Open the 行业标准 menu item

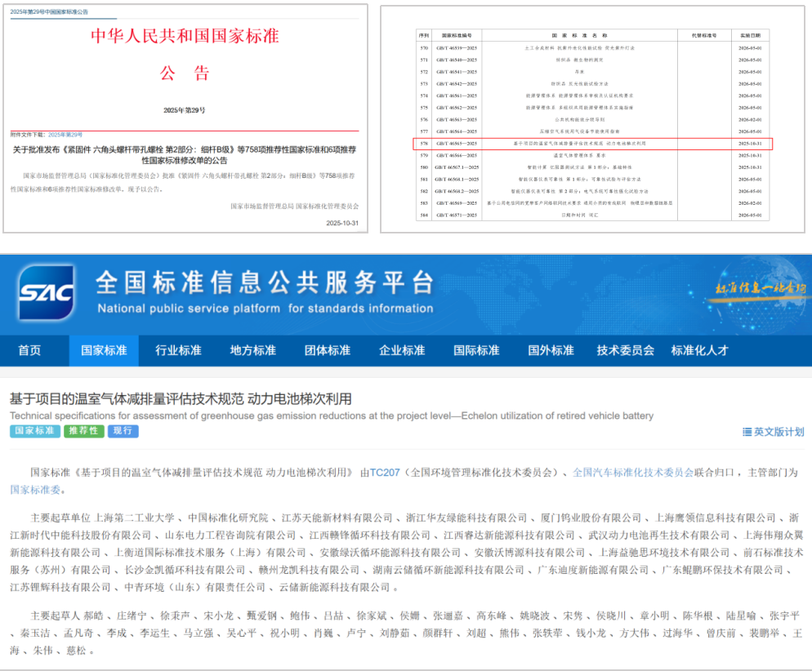click(178, 350)
